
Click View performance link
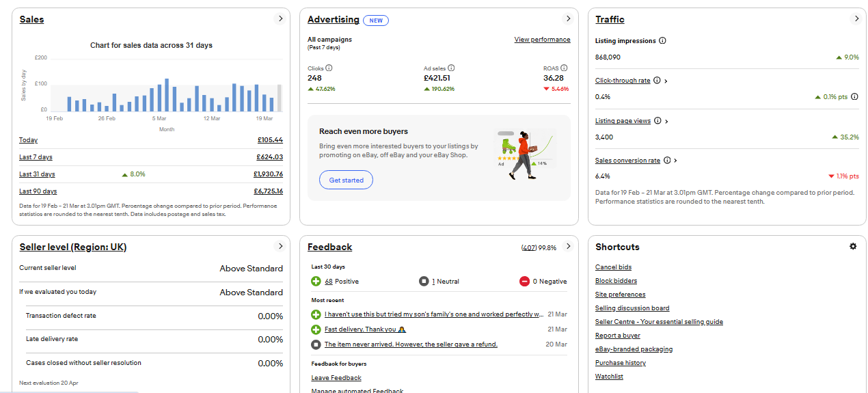[x=542, y=40]
